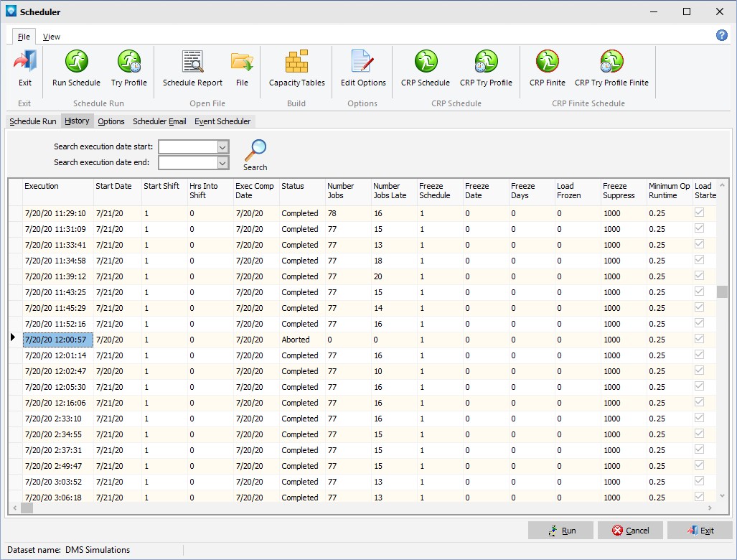The height and width of the screenshot is (560, 737).
Task: Click the Edit Options icon
Action: [x=363, y=62]
